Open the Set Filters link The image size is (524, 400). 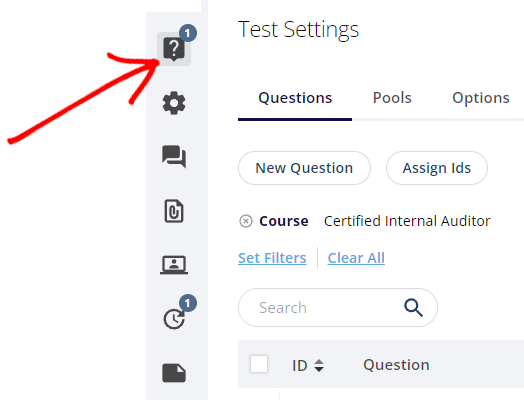point(272,258)
